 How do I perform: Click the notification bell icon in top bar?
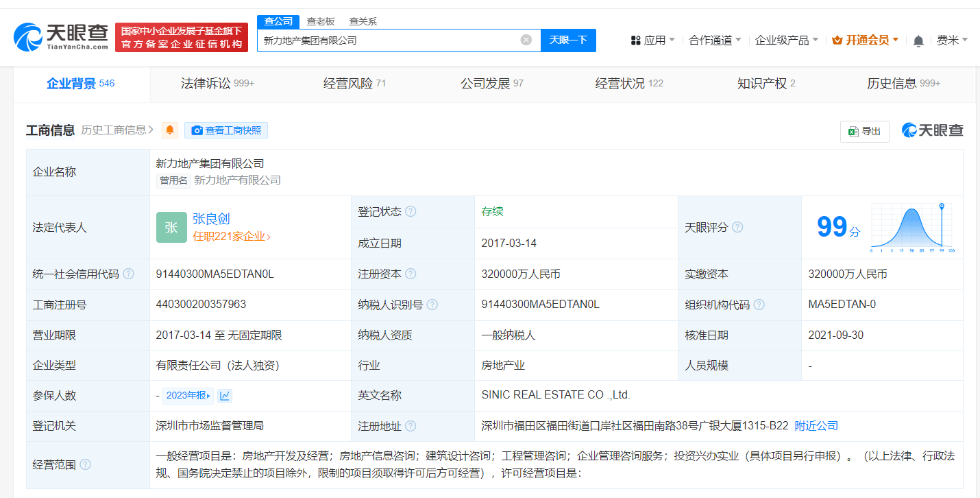(x=918, y=40)
